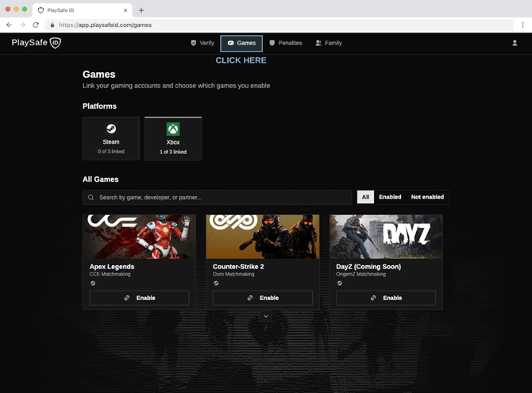532x393 pixels.
Task: Focus the game search field
Action: point(217,197)
